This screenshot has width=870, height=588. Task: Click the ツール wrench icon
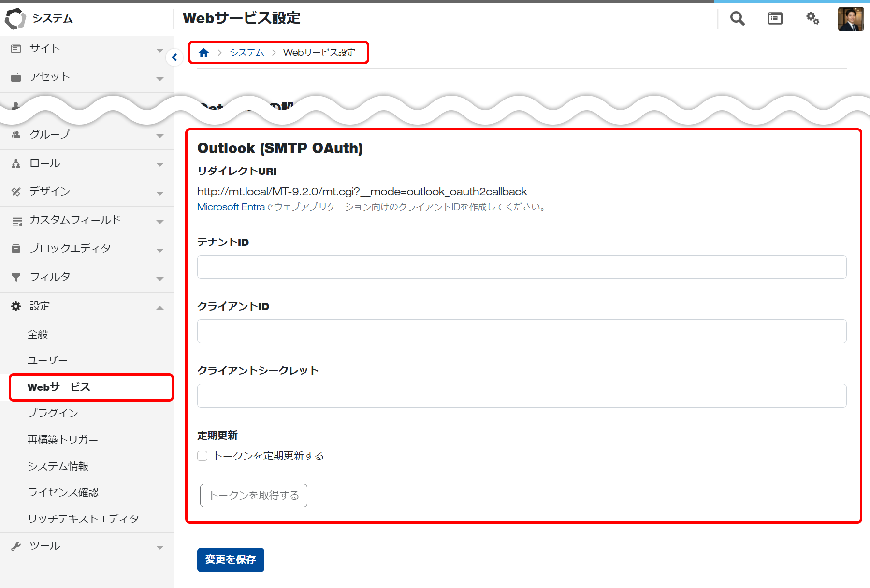(16, 546)
